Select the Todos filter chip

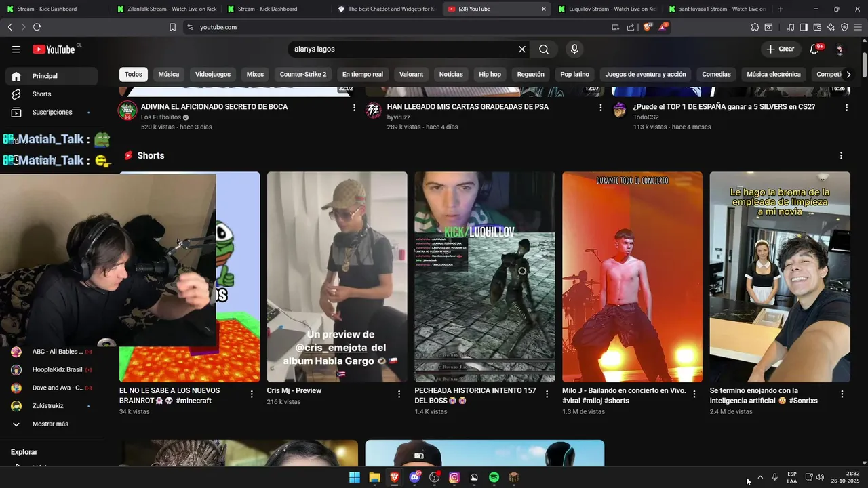(134, 75)
